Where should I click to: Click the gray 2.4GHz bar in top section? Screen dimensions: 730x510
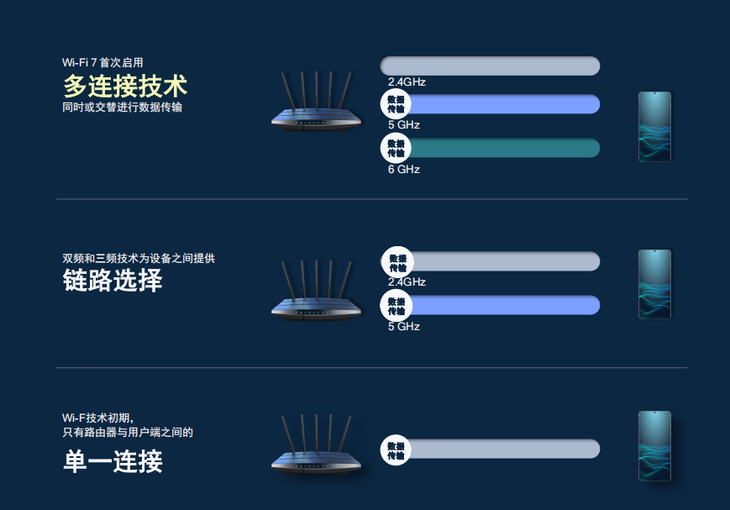tap(490, 66)
